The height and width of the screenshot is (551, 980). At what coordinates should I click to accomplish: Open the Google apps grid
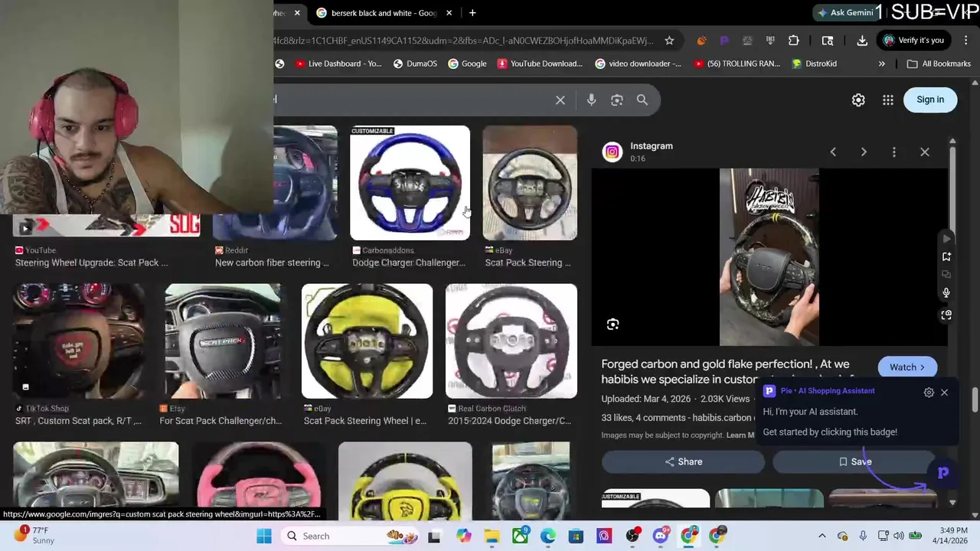[888, 99]
